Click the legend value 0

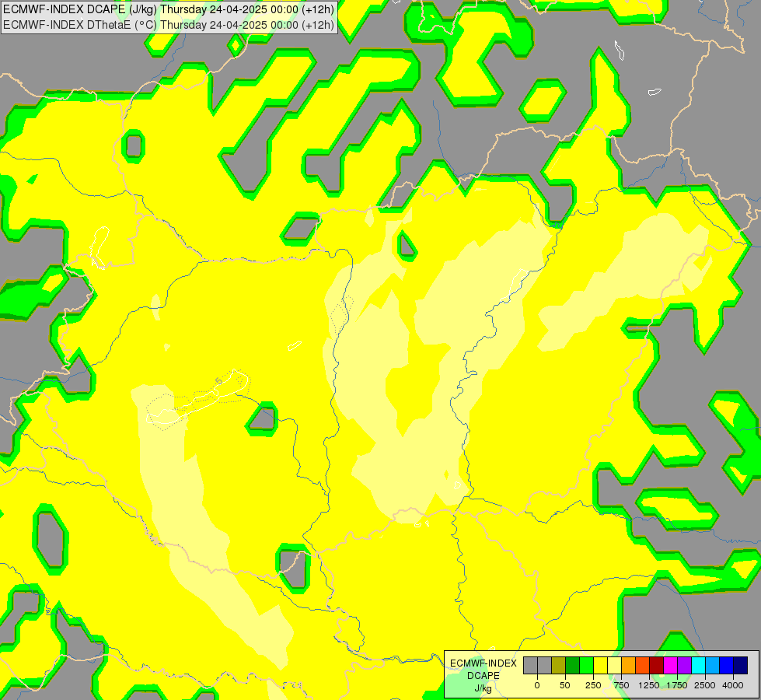(x=537, y=685)
